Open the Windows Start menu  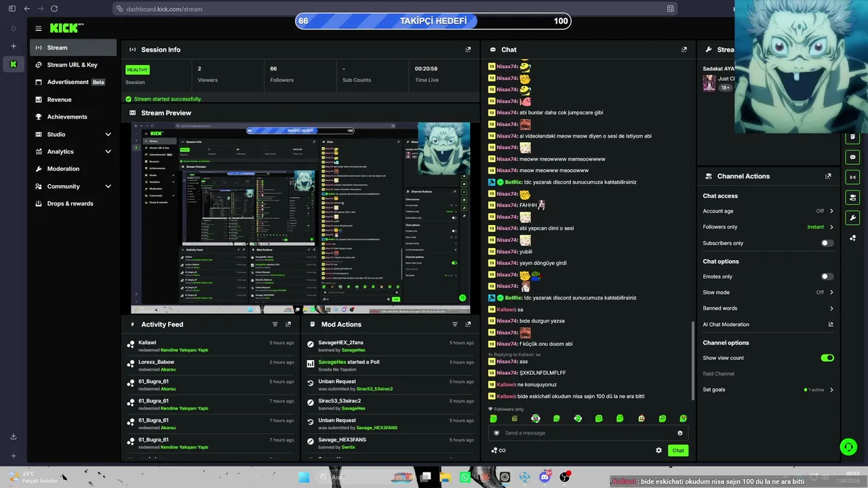tap(304, 477)
